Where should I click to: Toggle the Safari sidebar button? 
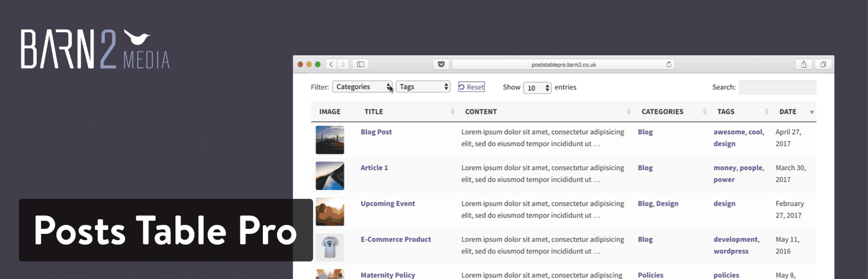coord(360,65)
